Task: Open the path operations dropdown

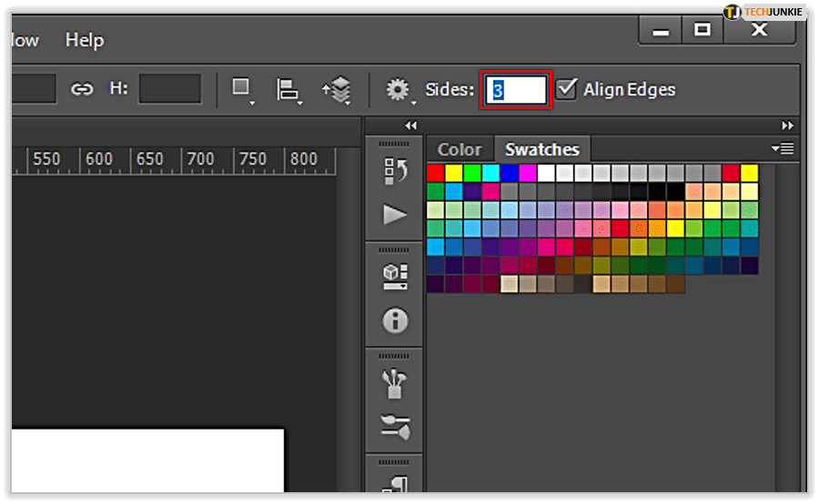Action: coord(243,91)
